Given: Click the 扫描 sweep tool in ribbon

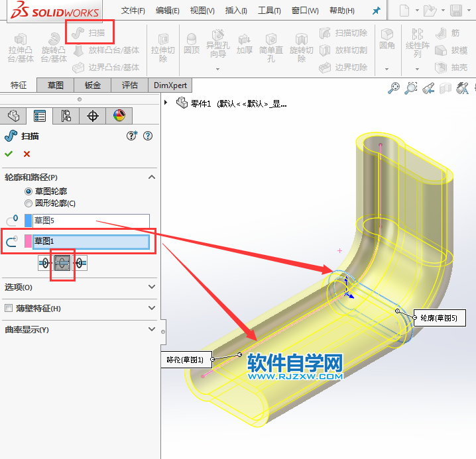Looking at the screenshot, I should pyautogui.click(x=89, y=32).
